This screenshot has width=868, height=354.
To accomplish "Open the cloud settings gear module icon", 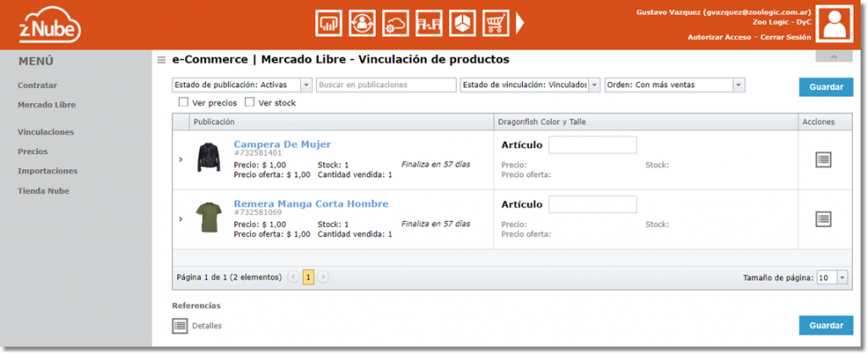I will (395, 23).
